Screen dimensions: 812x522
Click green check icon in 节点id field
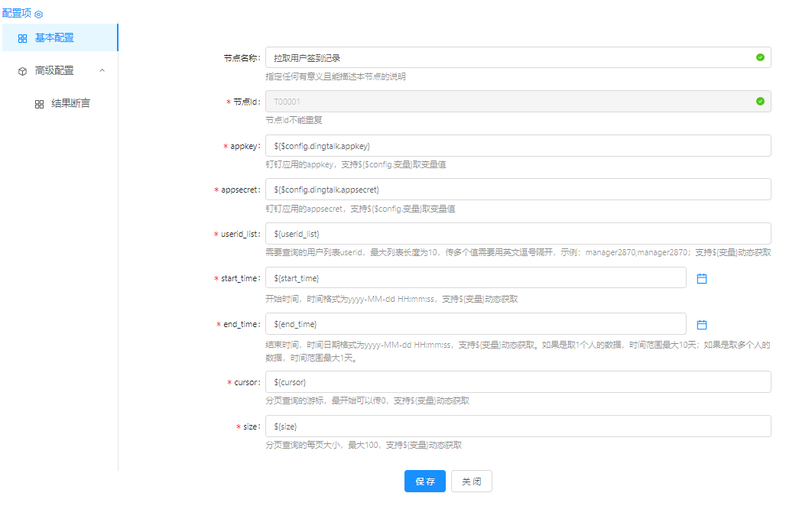pos(760,101)
